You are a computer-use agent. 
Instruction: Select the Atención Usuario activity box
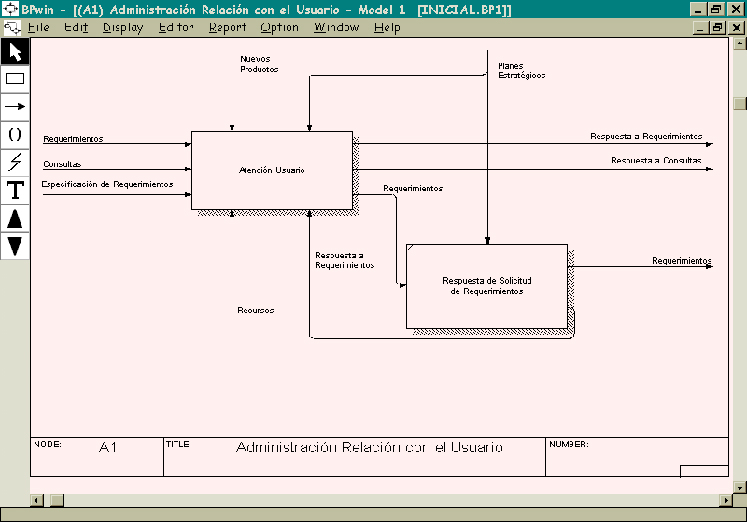point(271,171)
